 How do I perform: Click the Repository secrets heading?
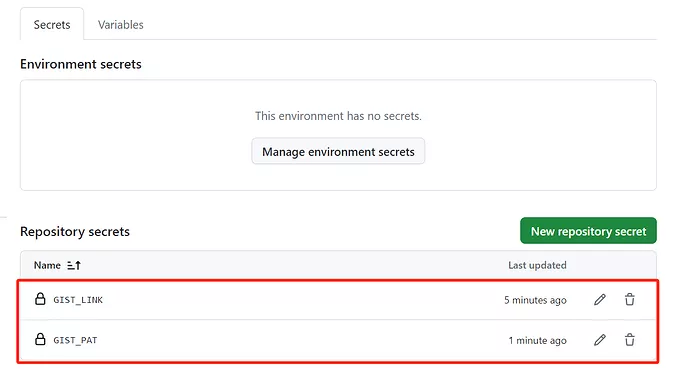pyautogui.click(x=75, y=232)
